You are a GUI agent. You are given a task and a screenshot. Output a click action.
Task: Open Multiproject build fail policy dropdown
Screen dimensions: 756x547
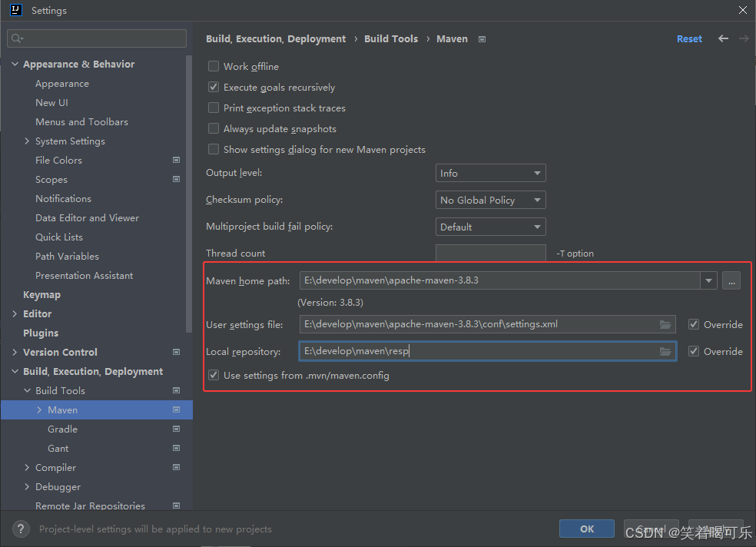[490, 227]
